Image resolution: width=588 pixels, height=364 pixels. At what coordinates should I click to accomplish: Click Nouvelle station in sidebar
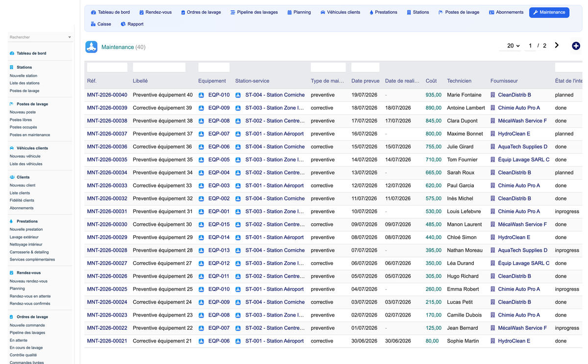click(24, 76)
